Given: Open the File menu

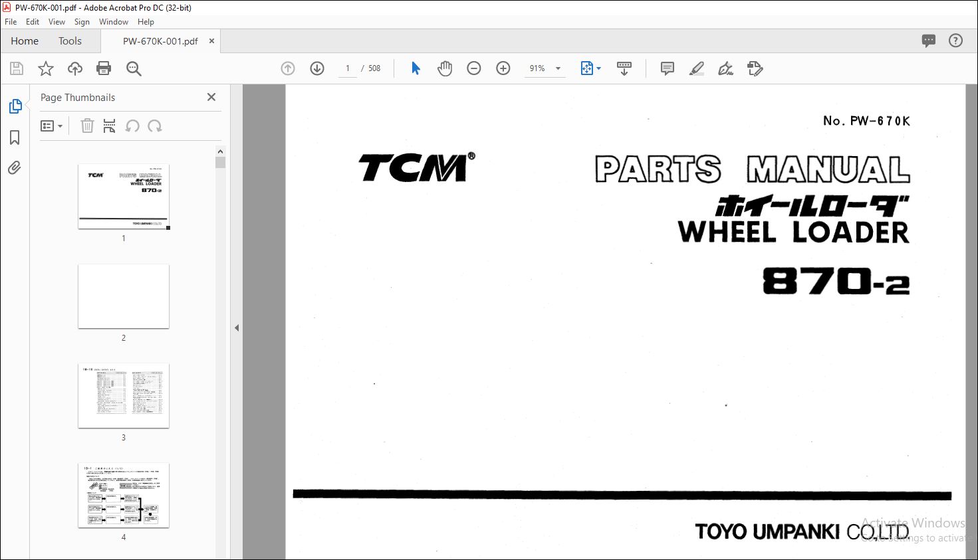Looking at the screenshot, I should [x=11, y=22].
